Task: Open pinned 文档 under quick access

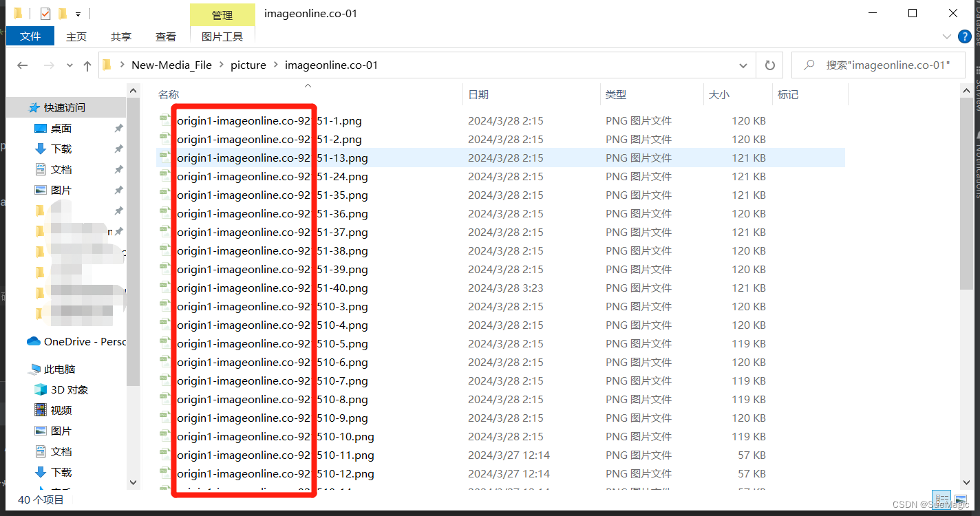Action: point(61,170)
